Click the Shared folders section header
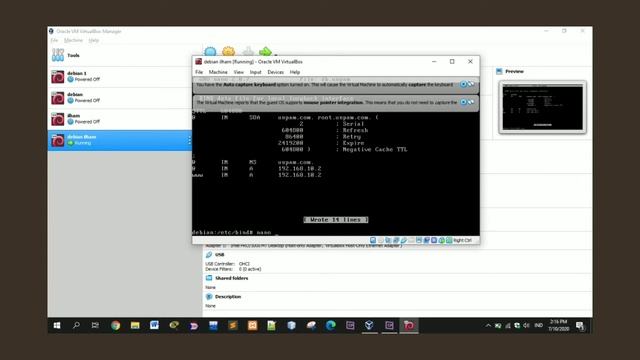Image resolution: width=640 pixels, height=360 pixels. 231,278
